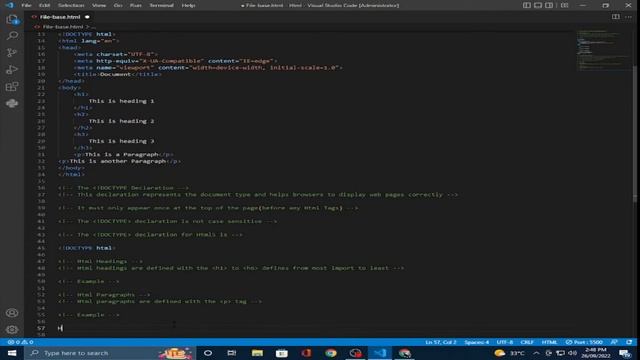Open the Extensions view

pos(12,86)
